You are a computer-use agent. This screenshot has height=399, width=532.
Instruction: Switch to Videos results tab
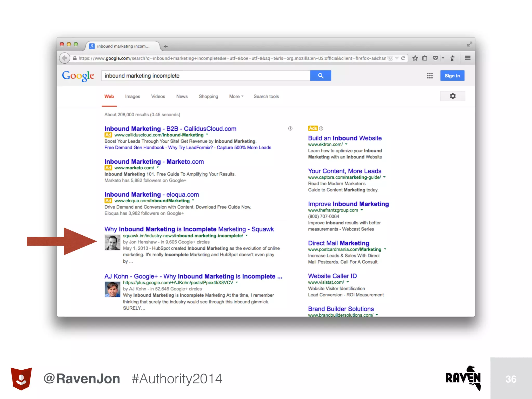coord(158,96)
